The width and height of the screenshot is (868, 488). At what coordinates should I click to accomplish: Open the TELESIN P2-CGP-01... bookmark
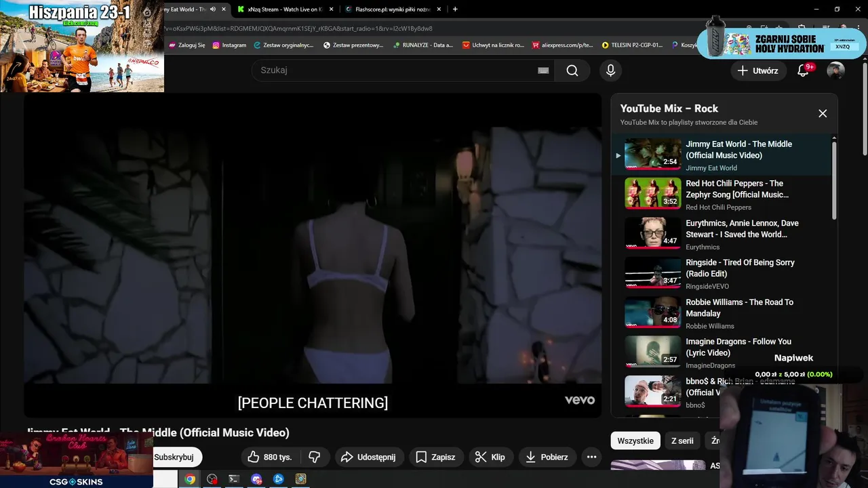(633, 45)
